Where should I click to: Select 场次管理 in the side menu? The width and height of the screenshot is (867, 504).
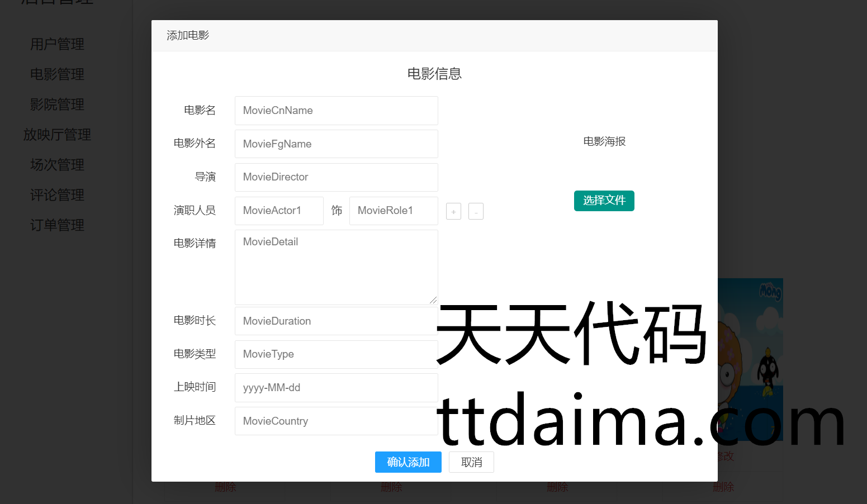[57, 165]
